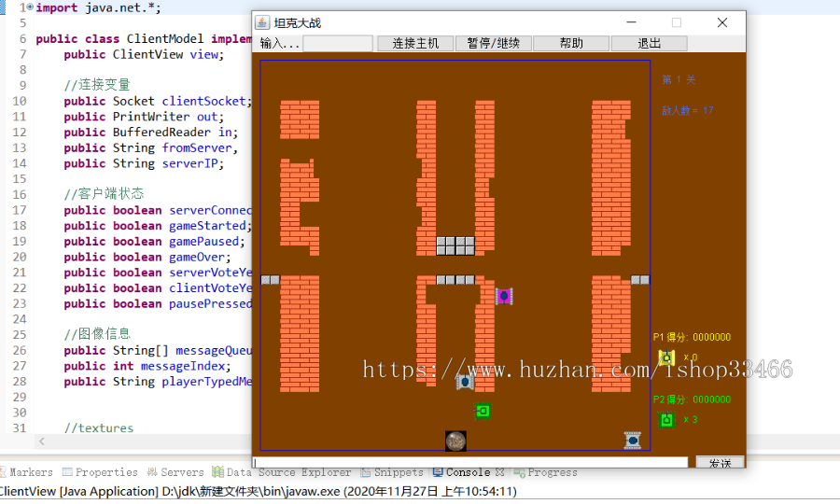Maximize the 坦克大战 game window
The height and width of the screenshot is (504, 840).
677,22
